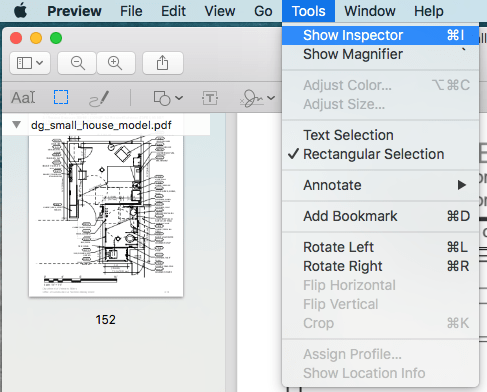Select the rectangular selection markup tool
Image resolution: width=487 pixels, height=392 pixels.
coord(61,97)
